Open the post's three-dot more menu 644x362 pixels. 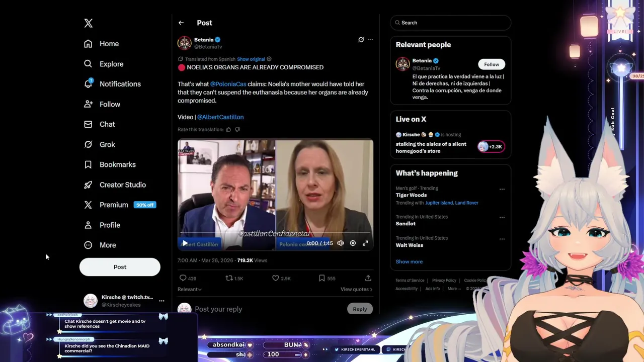coord(370,40)
